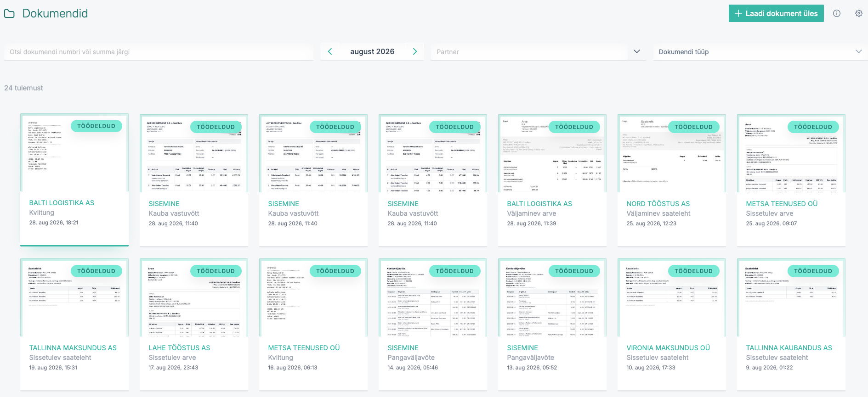This screenshot has width=868, height=397.
Task: Click the Dokumendid folder icon
Action: 9,14
